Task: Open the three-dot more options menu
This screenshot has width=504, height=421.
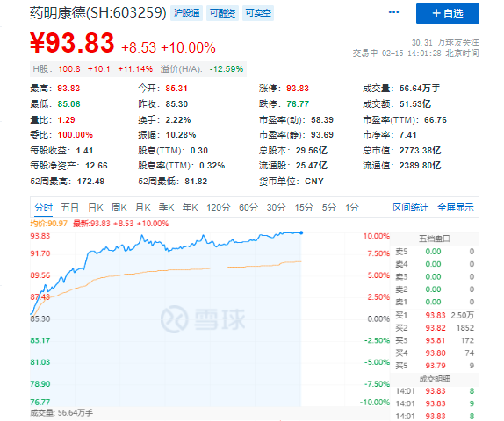Action: (x=393, y=12)
